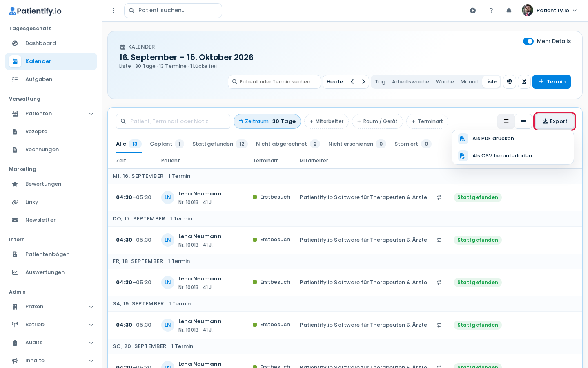The width and height of the screenshot is (588, 368).
Task: Expand the Praxen sidebar section
Action: click(x=51, y=307)
